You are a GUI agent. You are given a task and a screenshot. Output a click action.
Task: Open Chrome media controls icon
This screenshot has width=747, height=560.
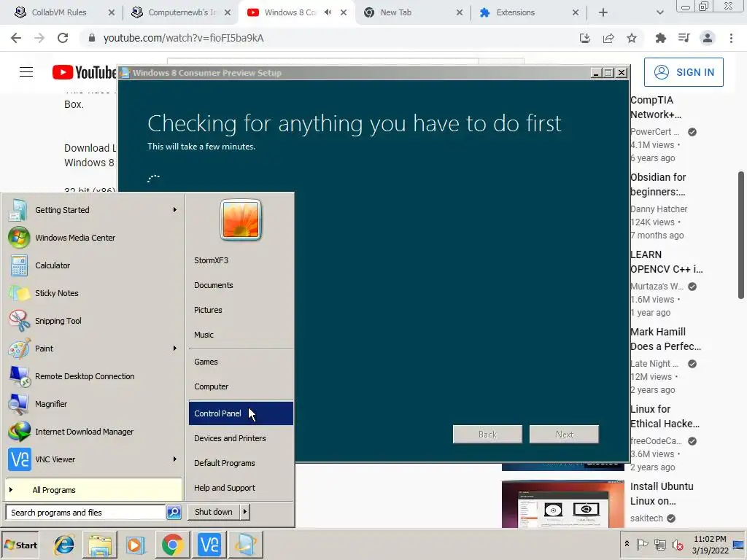click(684, 38)
